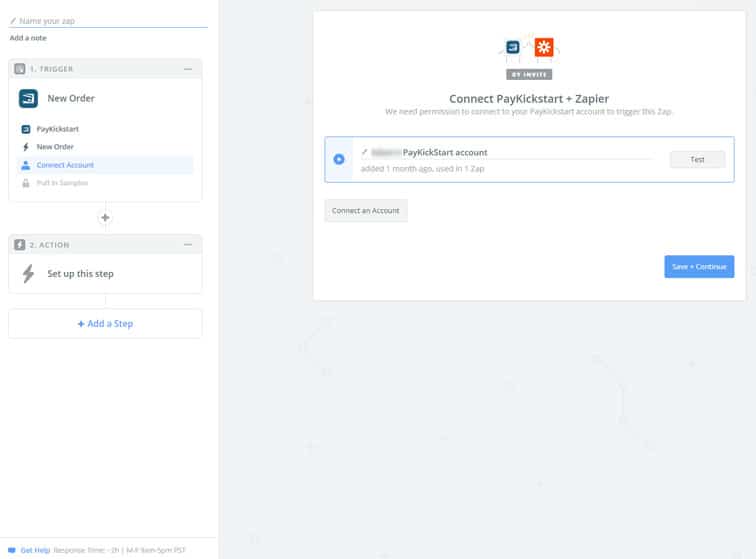The height and width of the screenshot is (559, 756).
Task: Click the lightning bolt beside Set up this step
Action: coord(28,273)
